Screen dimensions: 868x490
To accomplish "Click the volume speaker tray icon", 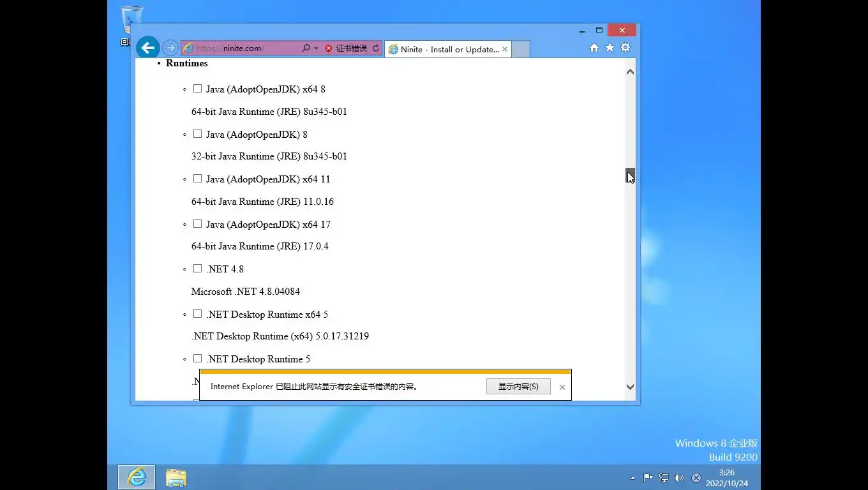I will (x=679, y=478).
